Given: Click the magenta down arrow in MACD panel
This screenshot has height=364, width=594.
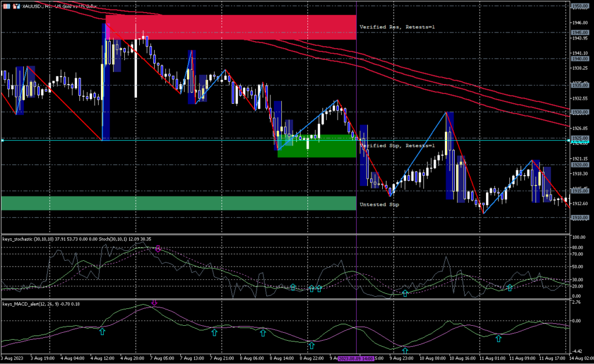Looking at the screenshot, I should point(154,303).
